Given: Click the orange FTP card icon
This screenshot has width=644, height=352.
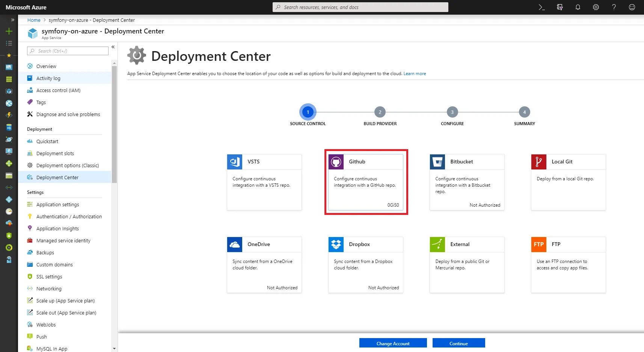Looking at the screenshot, I should 539,245.
